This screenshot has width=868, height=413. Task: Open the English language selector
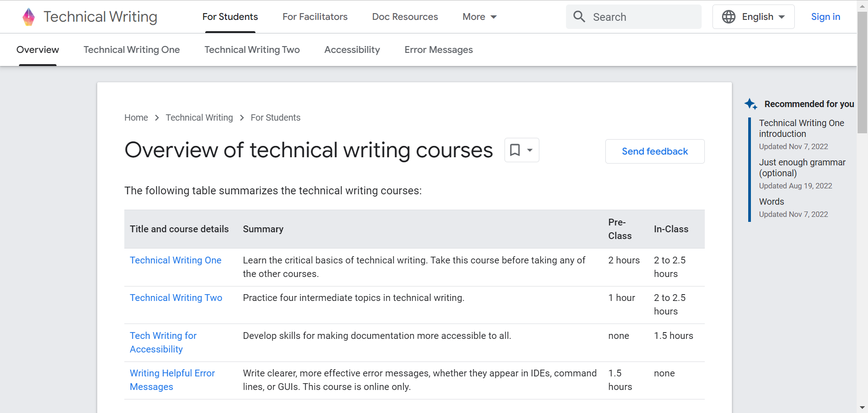click(753, 17)
